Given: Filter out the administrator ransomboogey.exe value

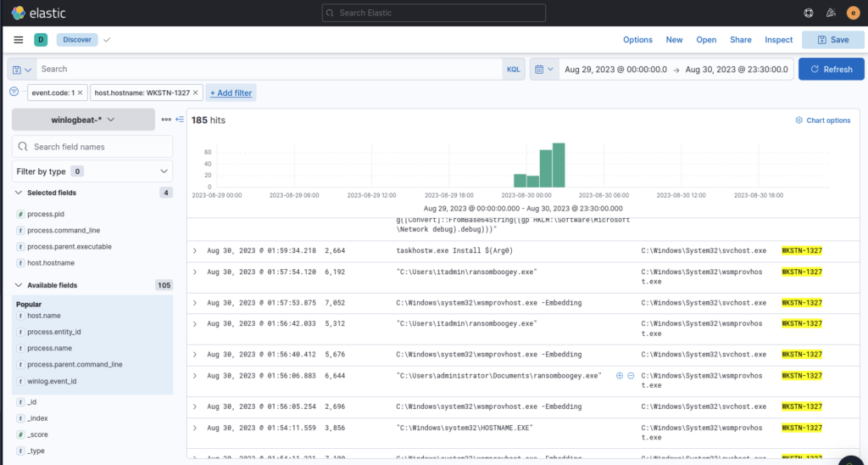Looking at the screenshot, I should (x=631, y=376).
